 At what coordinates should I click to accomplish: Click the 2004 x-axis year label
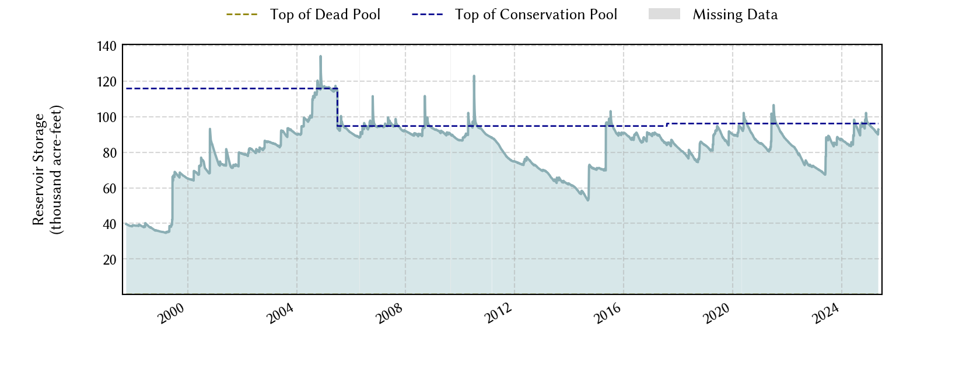281,314
